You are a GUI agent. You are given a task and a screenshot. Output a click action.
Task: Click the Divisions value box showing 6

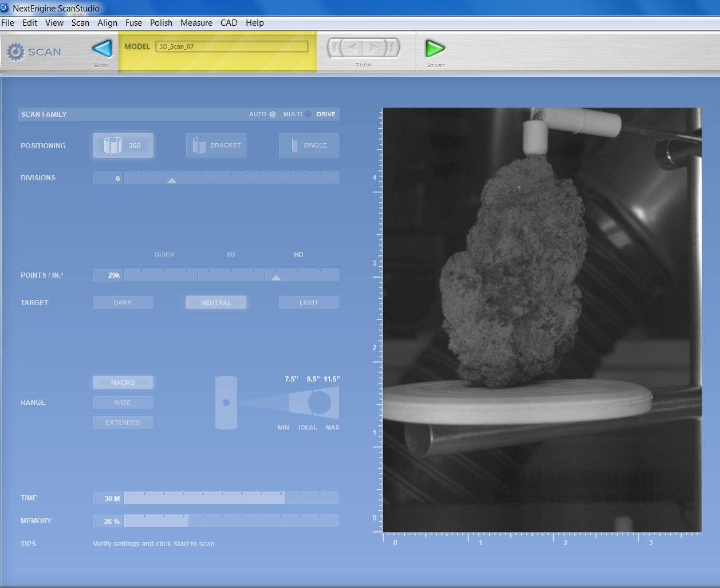[108, 178]
